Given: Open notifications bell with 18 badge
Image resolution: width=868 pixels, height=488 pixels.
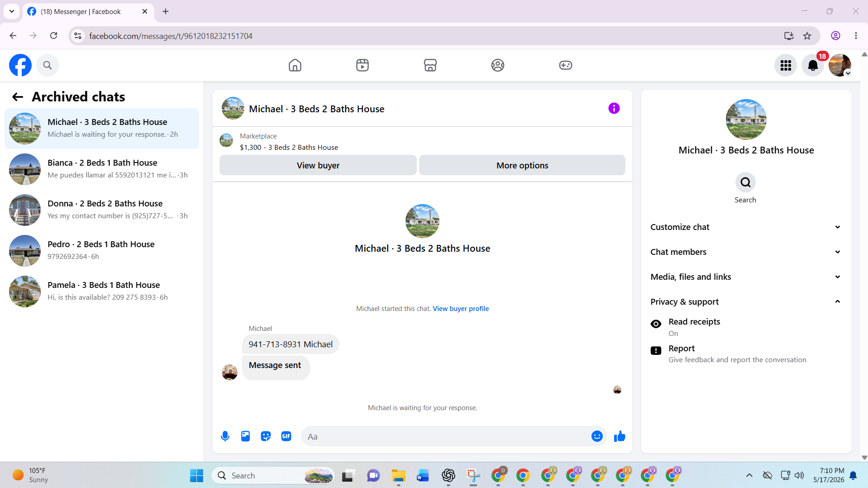Looking at the screenshot, I should [x=813, y=65].
